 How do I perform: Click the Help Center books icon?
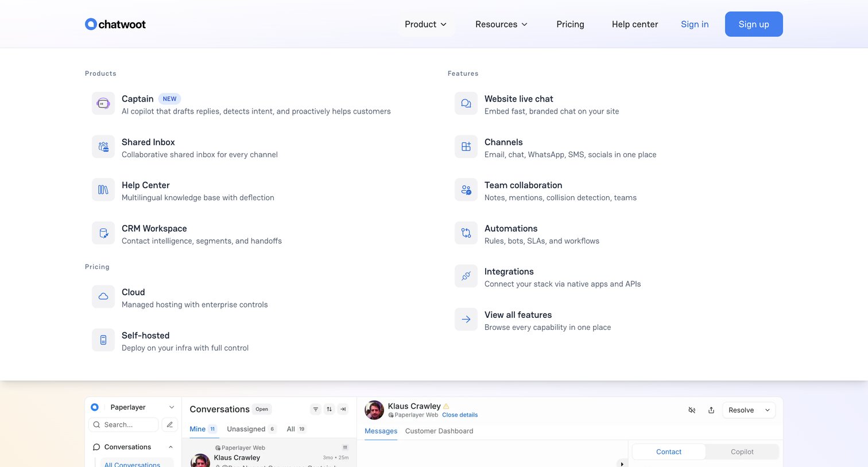[x=103, y=190]
